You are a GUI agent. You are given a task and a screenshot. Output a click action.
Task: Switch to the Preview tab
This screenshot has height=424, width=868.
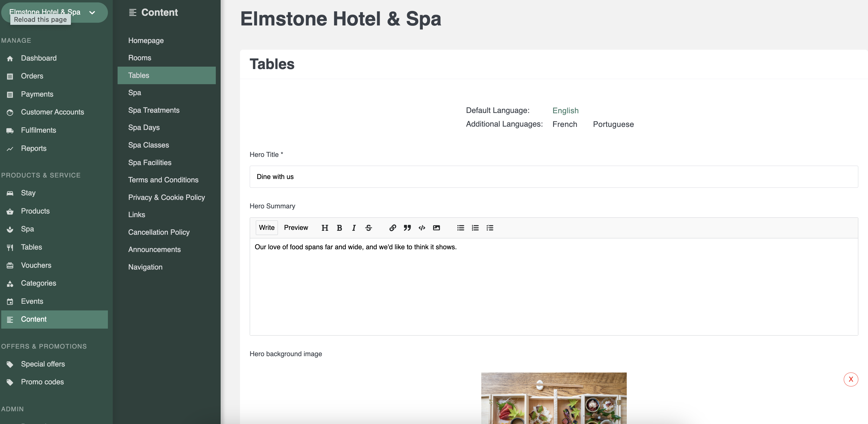(295, 228)
